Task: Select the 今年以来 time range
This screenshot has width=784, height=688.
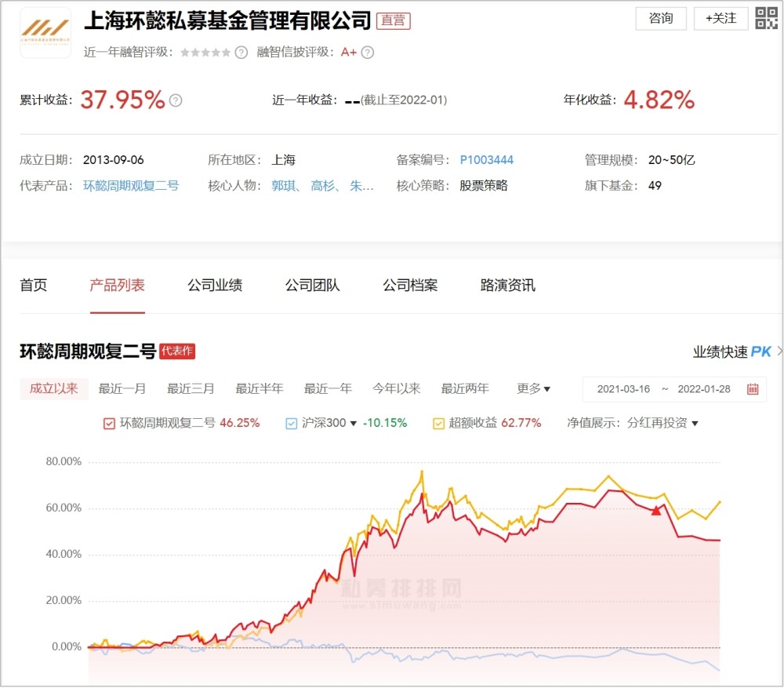Action: (x=397, y=389)
